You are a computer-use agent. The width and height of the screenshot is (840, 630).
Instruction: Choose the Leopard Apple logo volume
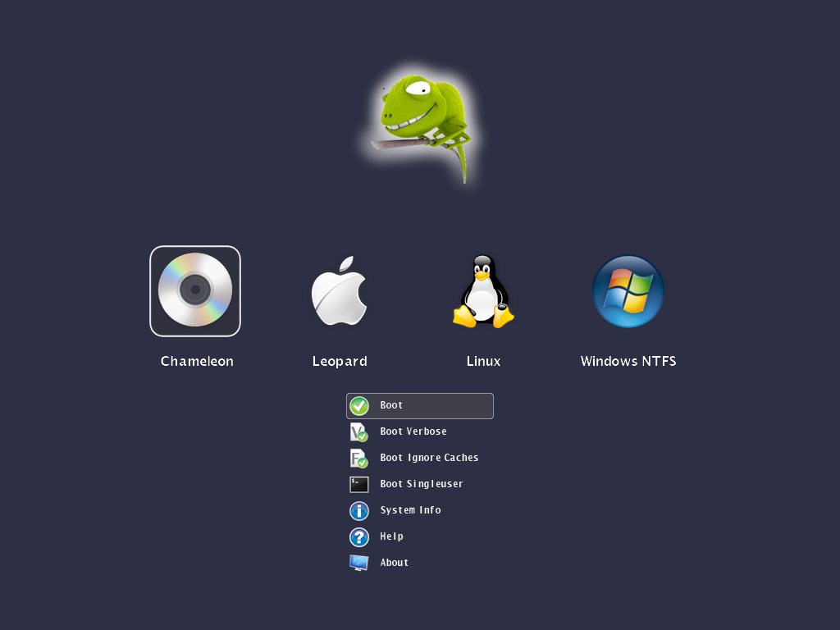point(340,291)
